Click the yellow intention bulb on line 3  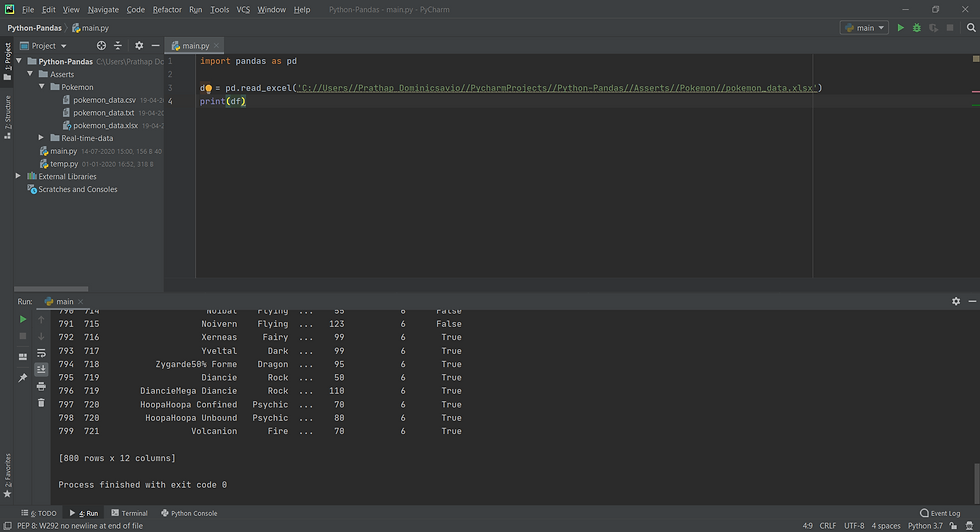[208, 89]
